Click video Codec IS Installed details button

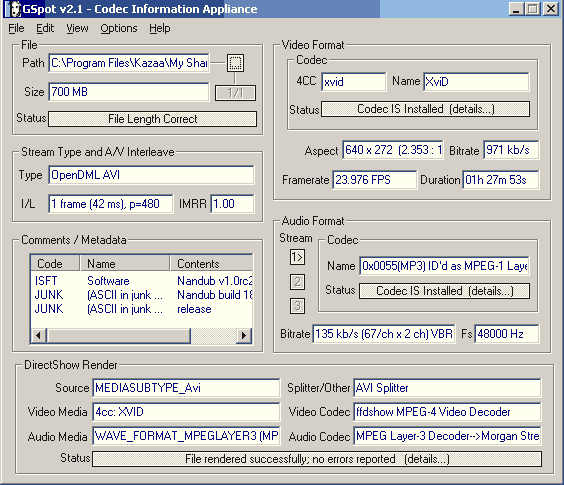(x=426, y=109)
